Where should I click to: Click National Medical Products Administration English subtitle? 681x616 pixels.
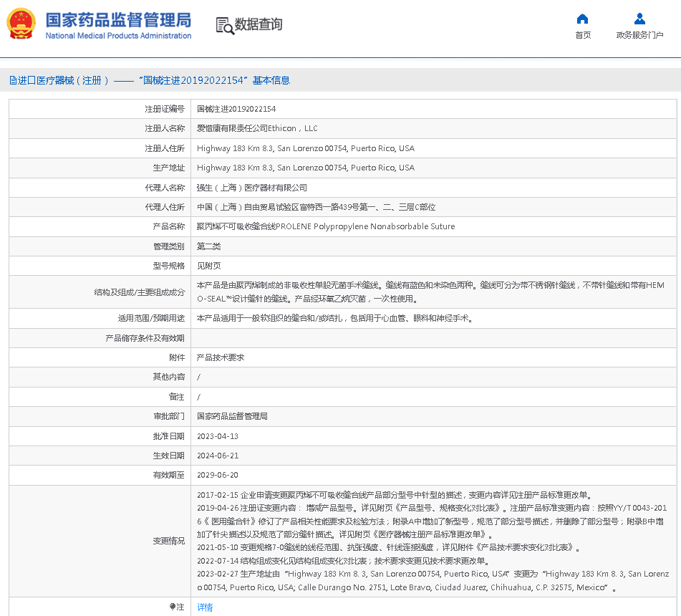(118, 36)
